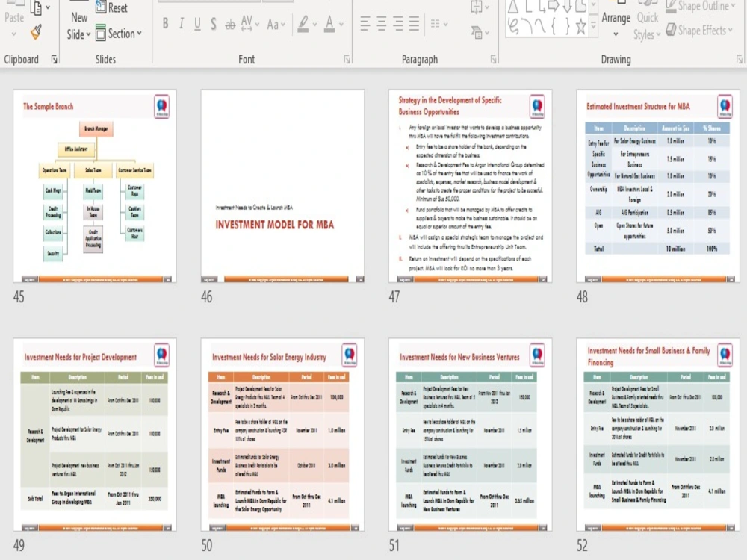Viewport: 747px width, 560px height.
Task: Open Font dialog launcher
Action: [x=347, y=59]
